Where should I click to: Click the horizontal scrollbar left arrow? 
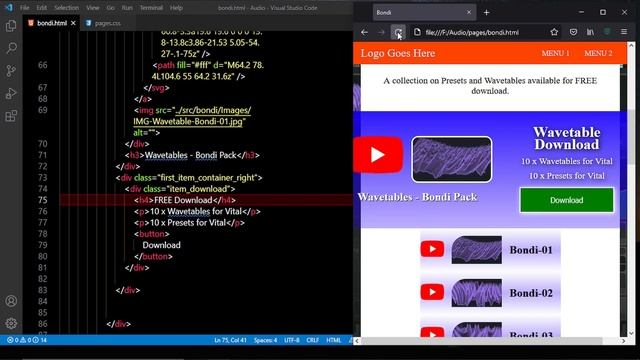pos(357,341)
